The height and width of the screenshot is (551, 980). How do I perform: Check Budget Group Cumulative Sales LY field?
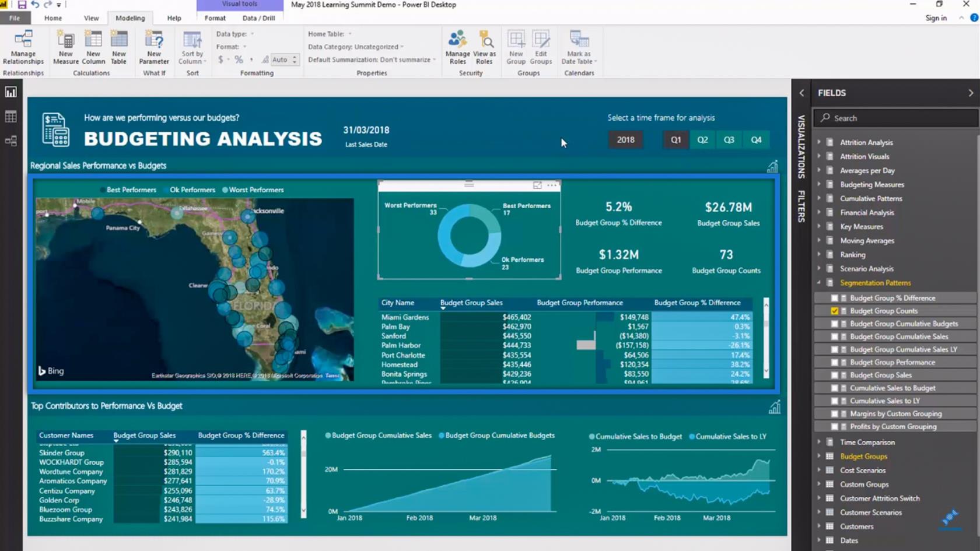pos(835,349)
